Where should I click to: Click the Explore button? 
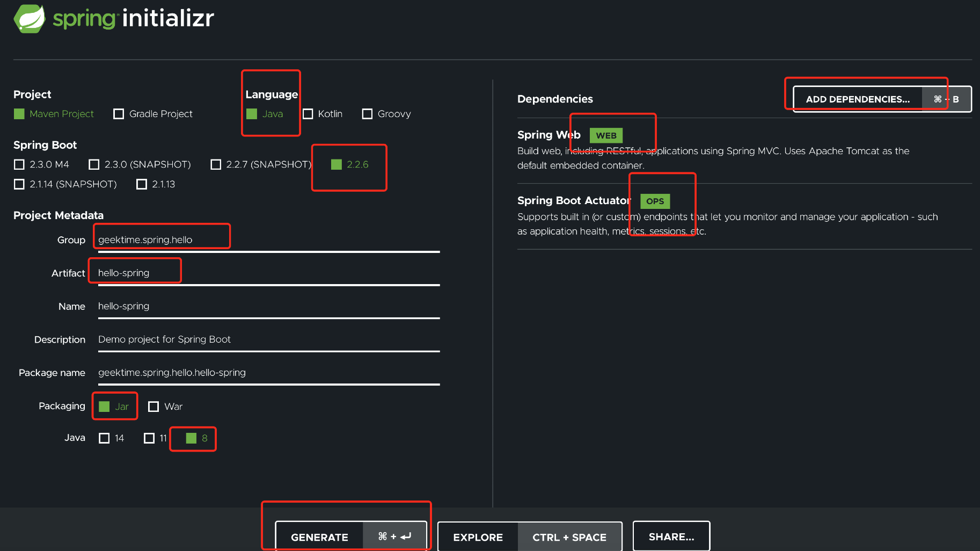coord(530,536)
